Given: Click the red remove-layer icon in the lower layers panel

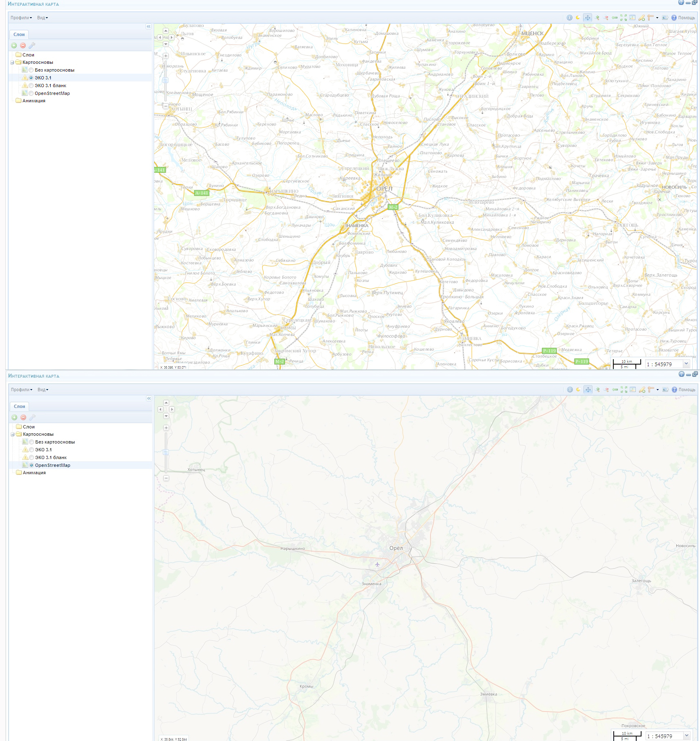Looking at the screenshot, I should tap(23, 417).
